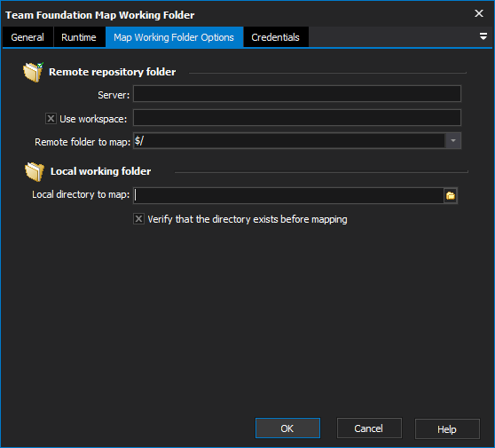
Task: Click the Local working folder heading
Action: [101, 171]
